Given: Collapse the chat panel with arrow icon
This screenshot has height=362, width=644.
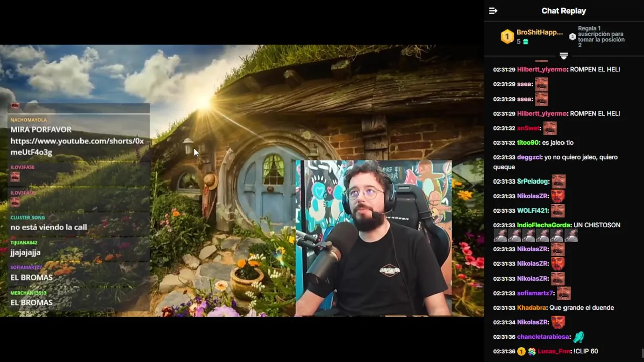Looking at the screenshot, I should [493, 11].
